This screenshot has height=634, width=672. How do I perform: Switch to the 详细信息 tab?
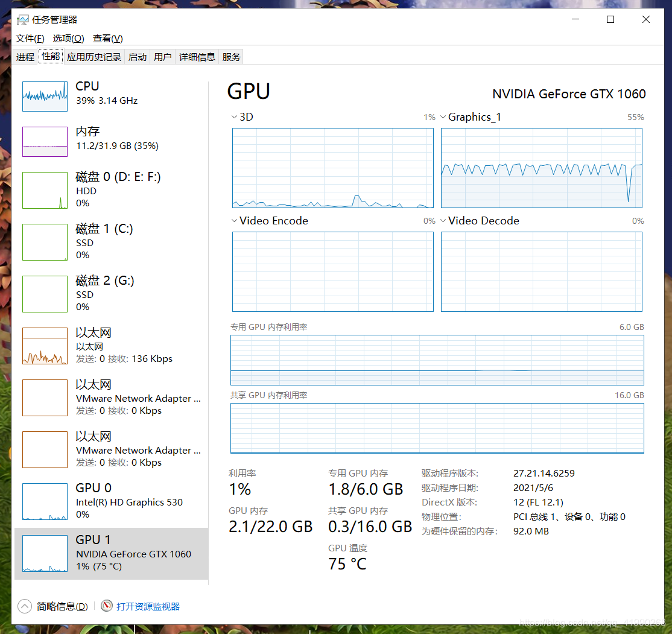[x=197, y=57]
